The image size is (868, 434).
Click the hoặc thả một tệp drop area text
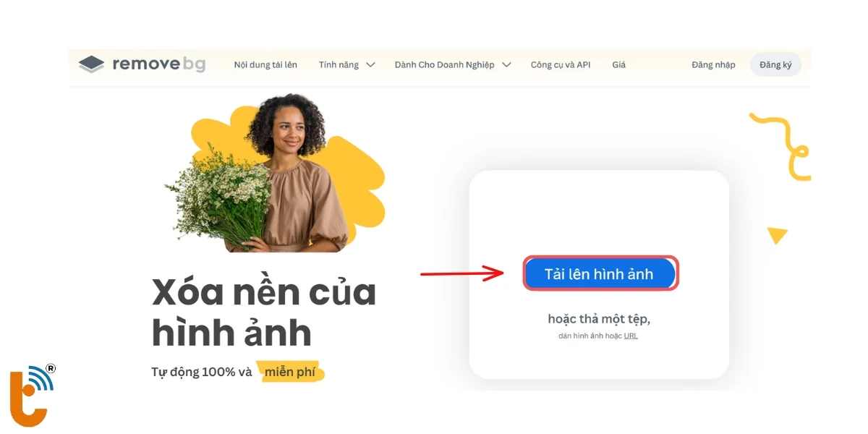tap(599, 319)
